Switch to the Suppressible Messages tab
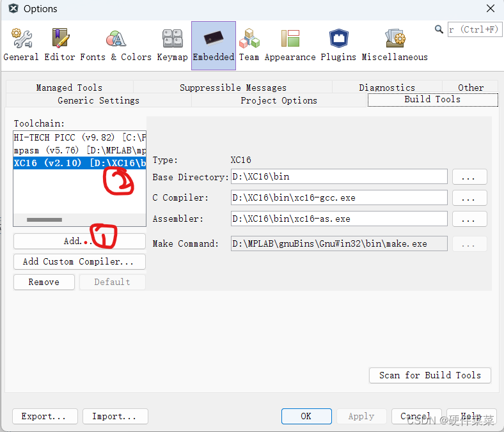504x432 pixels. coord(233,88)
